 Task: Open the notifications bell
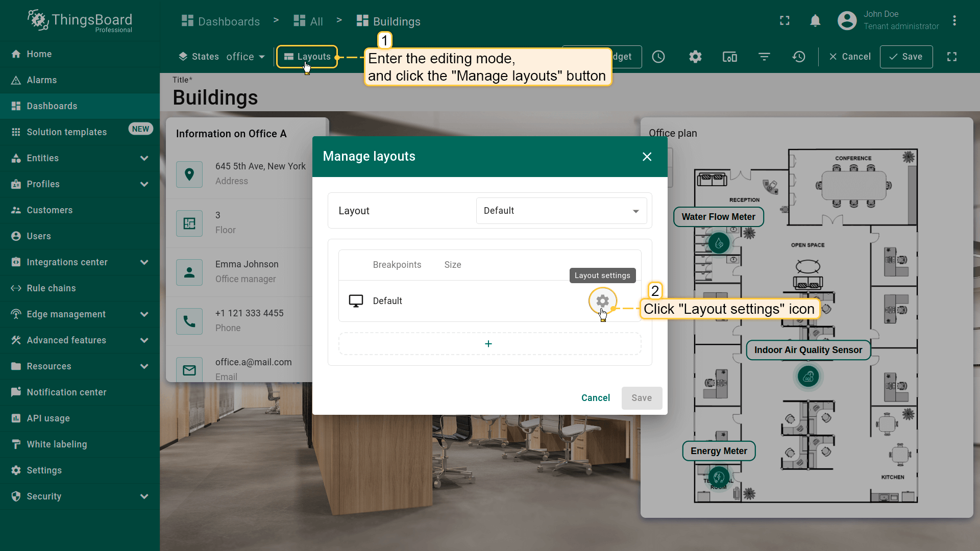click(x=815, y=21)
